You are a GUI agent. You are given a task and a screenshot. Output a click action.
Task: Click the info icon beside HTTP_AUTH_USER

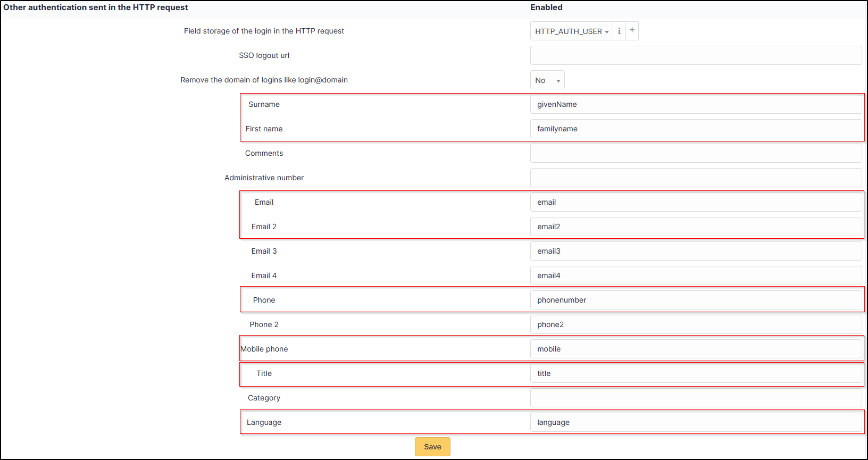click(619, 31)
